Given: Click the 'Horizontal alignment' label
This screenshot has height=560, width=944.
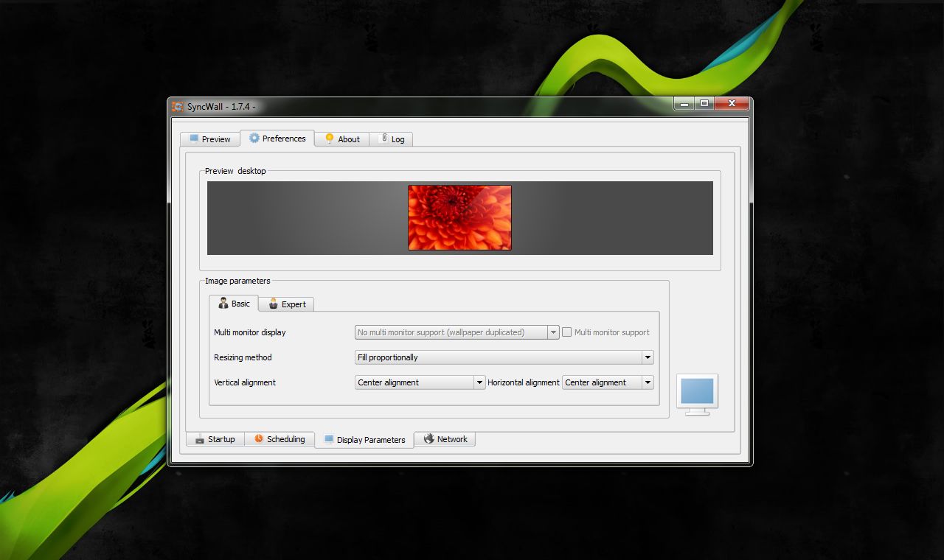Looking at the screenshot, I should (x=524, y=382).
